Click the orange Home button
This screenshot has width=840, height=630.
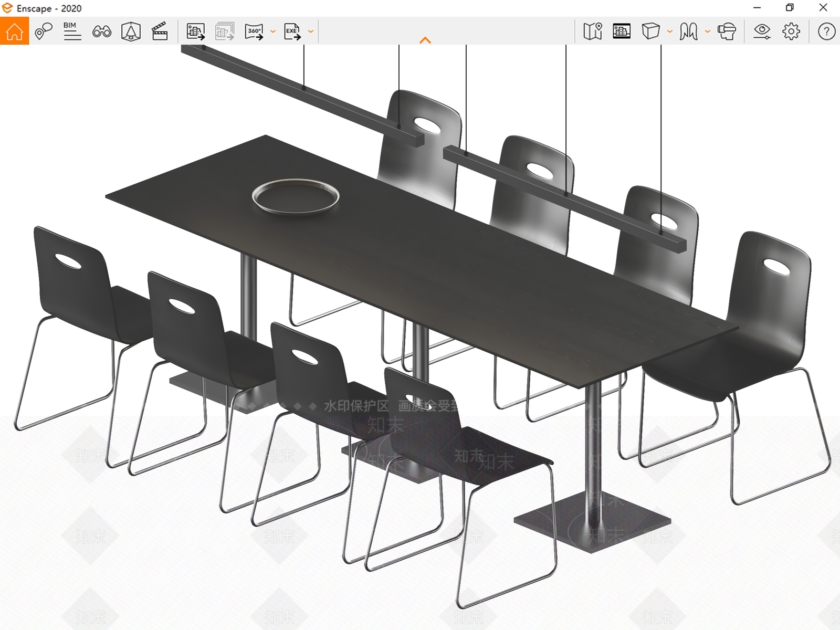(x=14, y=31)
